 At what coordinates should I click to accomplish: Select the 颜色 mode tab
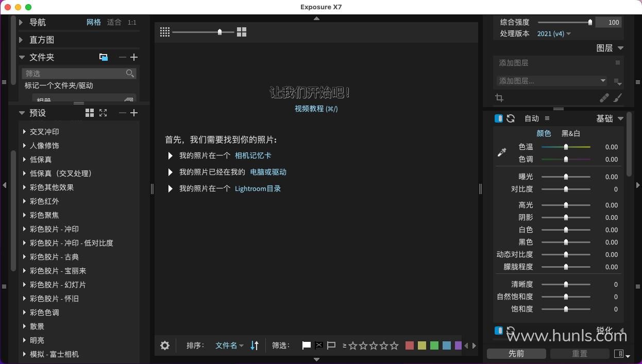(x=544, y=133)
